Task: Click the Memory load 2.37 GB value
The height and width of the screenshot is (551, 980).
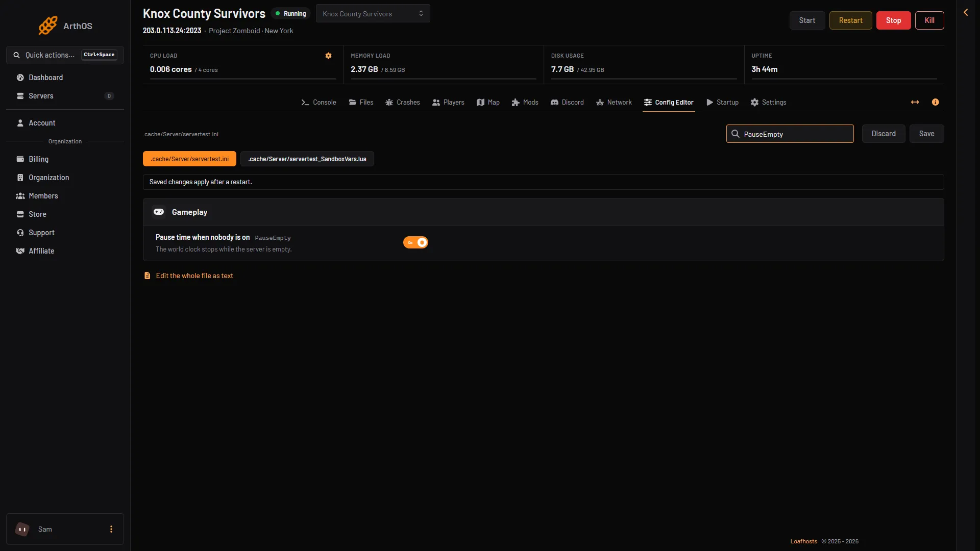Action: [x=364, y=69]
